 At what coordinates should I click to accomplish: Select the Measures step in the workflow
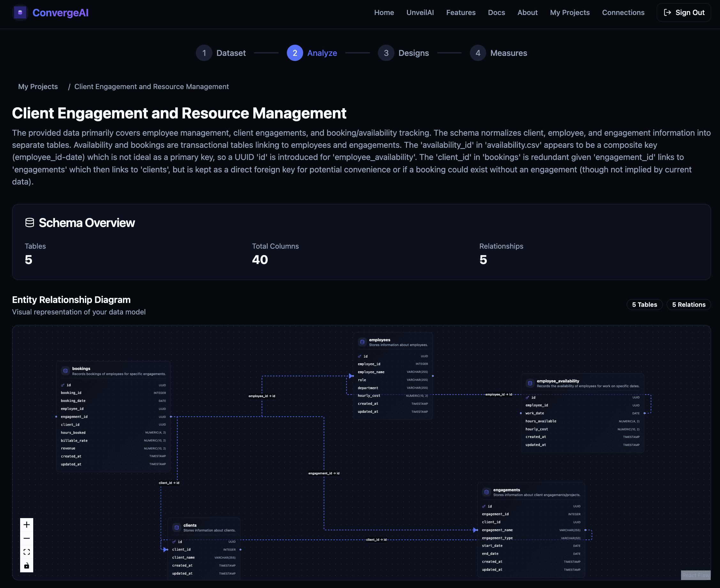pos(499,53)
